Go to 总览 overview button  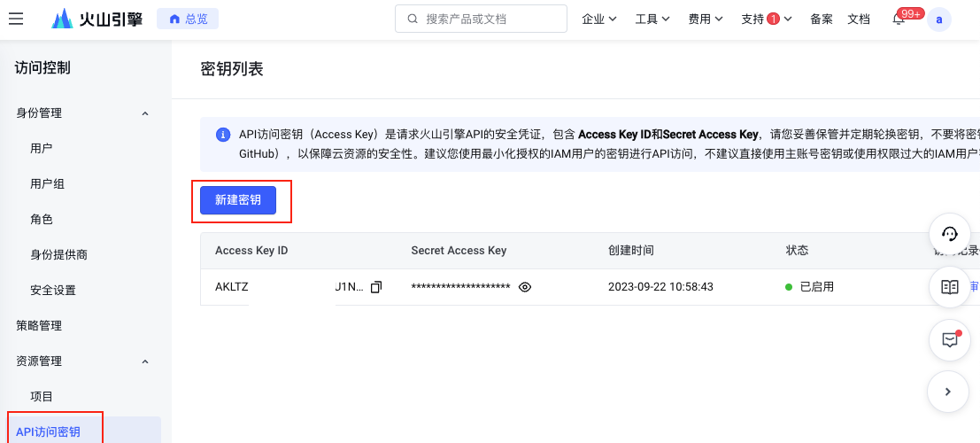tap(188, 19)
